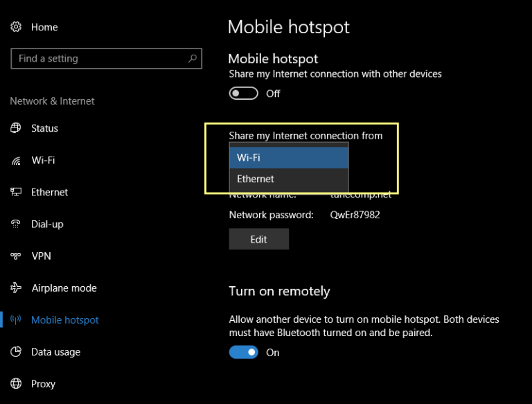Click Edit for network name and password

[259, 239]
